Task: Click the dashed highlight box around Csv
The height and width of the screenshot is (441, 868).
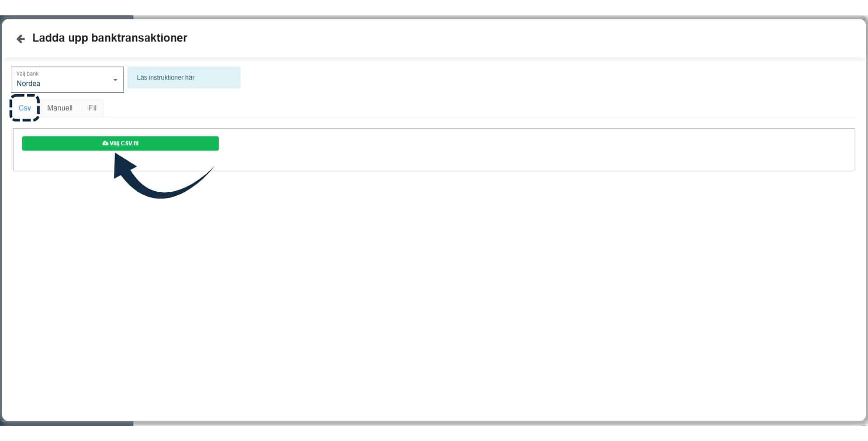Action: coord(25,108)
